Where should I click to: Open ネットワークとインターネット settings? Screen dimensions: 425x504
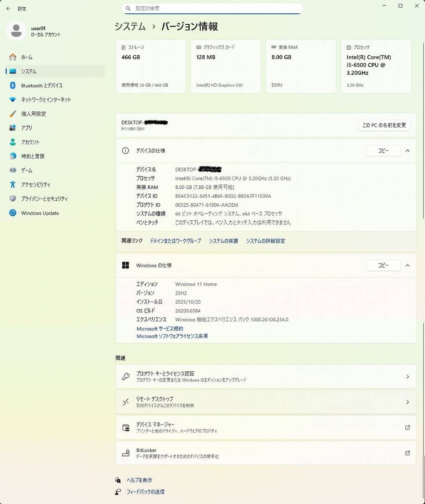tap(55, 100)
